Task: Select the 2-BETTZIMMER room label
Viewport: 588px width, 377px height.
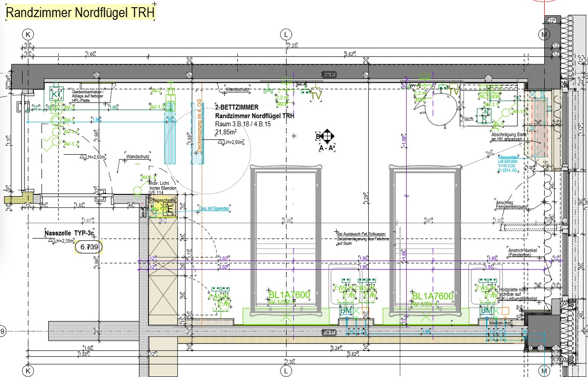Action: point(237,108)
